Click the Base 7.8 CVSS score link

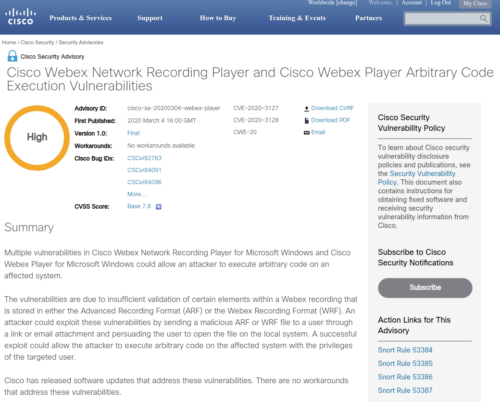(x=139, y=206)
